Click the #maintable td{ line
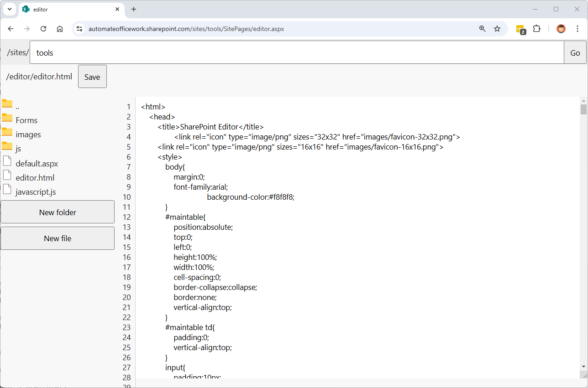Screen dimensions: 588x388 [x=190, y=327]
